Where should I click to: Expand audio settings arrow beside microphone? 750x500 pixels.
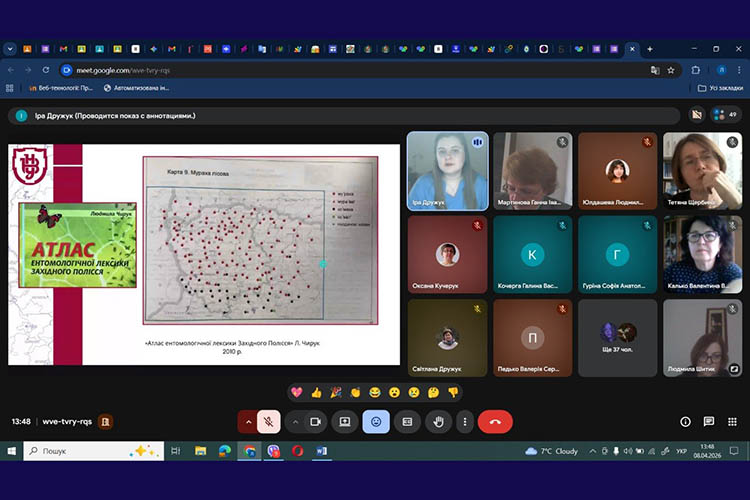[247, 422]
